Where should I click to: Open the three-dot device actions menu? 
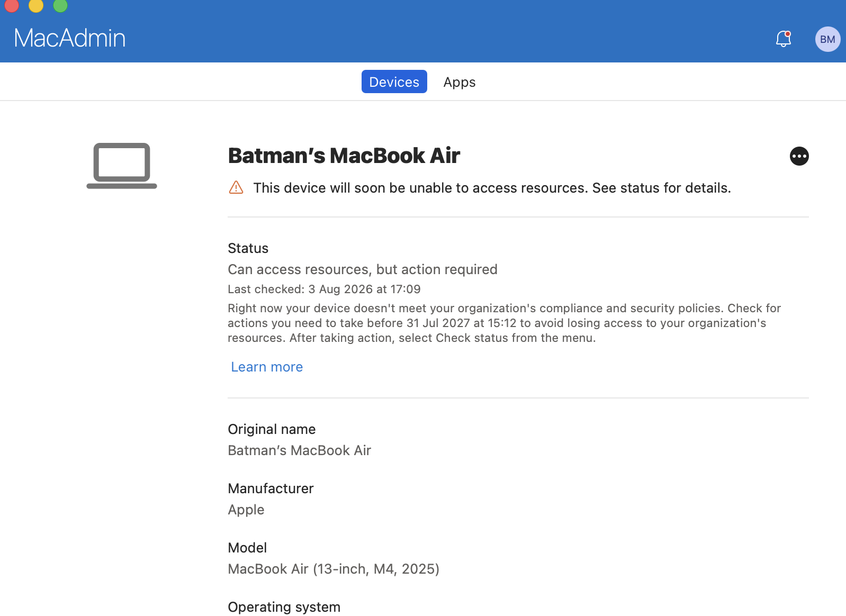pos(799,156)
